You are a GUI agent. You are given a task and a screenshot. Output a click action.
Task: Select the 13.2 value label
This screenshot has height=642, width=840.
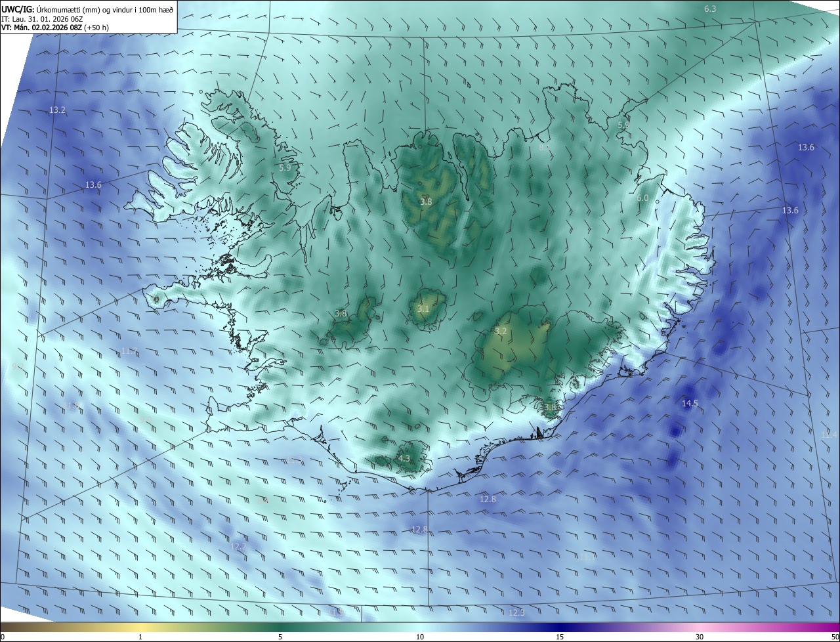pos(57,110)
